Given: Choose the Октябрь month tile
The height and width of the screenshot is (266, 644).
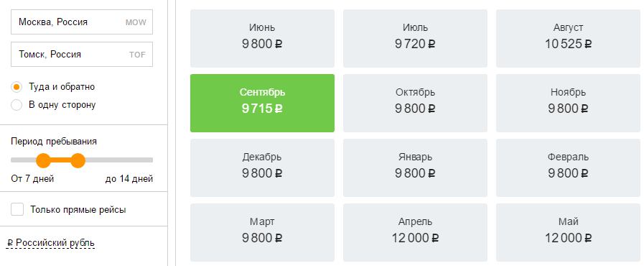Looking at the screenshot, I should (x=415, y=104).
